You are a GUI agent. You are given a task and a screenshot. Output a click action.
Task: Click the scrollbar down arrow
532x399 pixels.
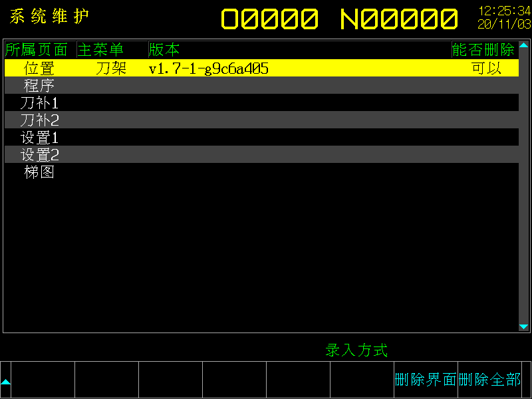pos(523,327)
